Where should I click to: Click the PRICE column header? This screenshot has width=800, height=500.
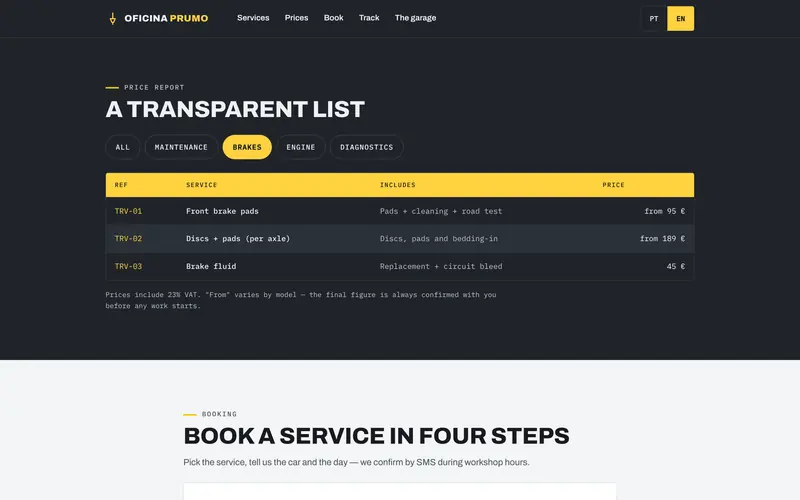click(x=613, y=185)
